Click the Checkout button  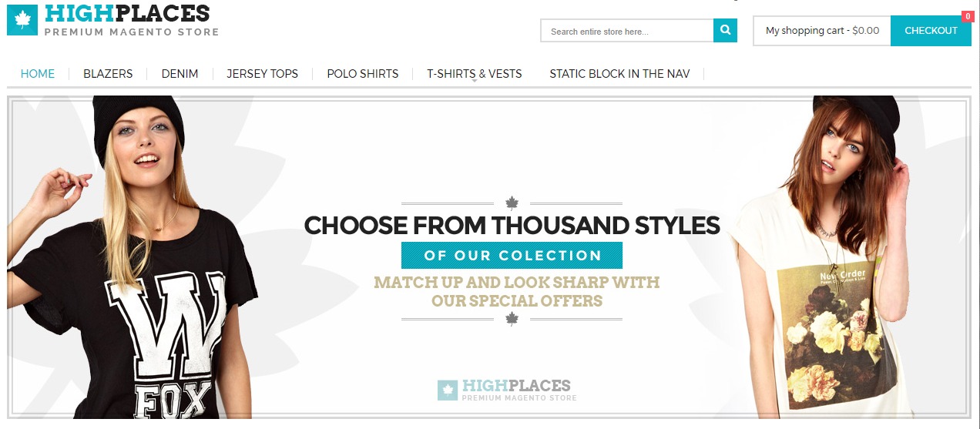(931, 31)
